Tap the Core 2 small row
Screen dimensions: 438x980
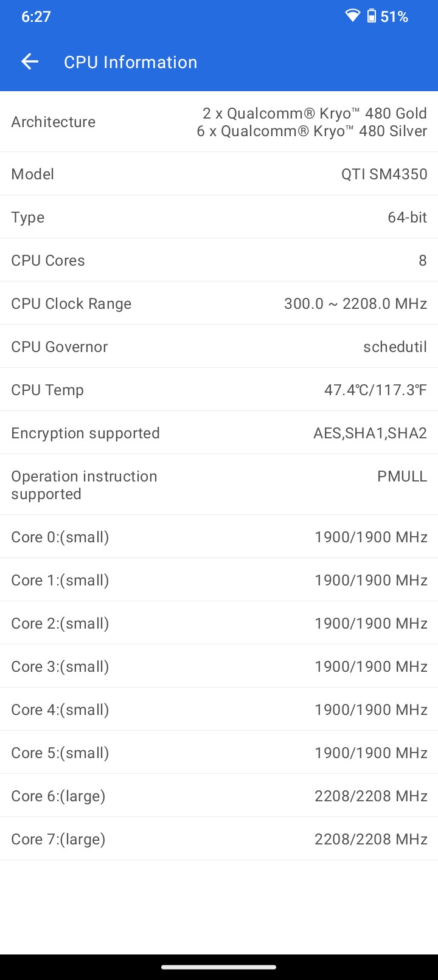click(x=219, y=623)
